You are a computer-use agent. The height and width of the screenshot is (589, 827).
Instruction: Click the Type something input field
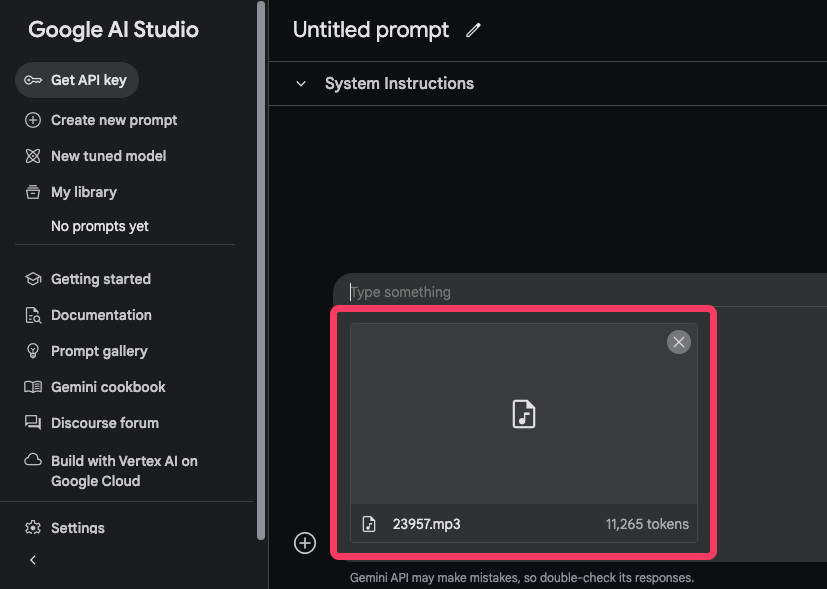[x=580, y=292]
